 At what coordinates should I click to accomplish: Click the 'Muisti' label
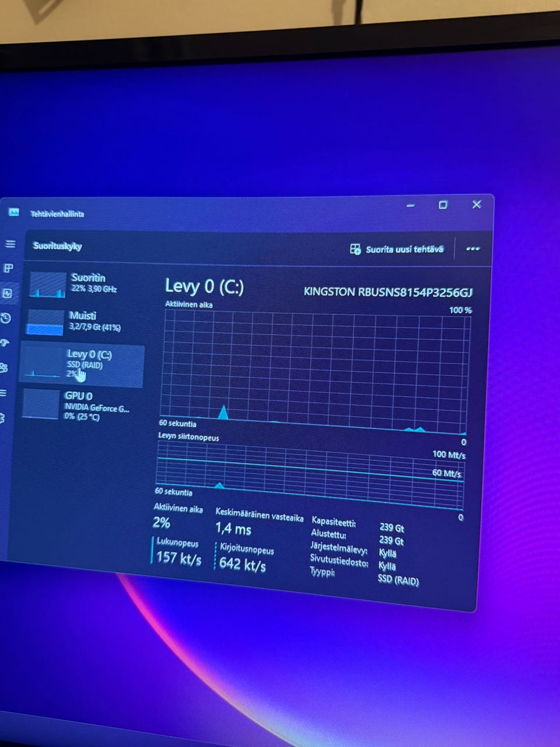pyautogui.click(x=82, y=316)
